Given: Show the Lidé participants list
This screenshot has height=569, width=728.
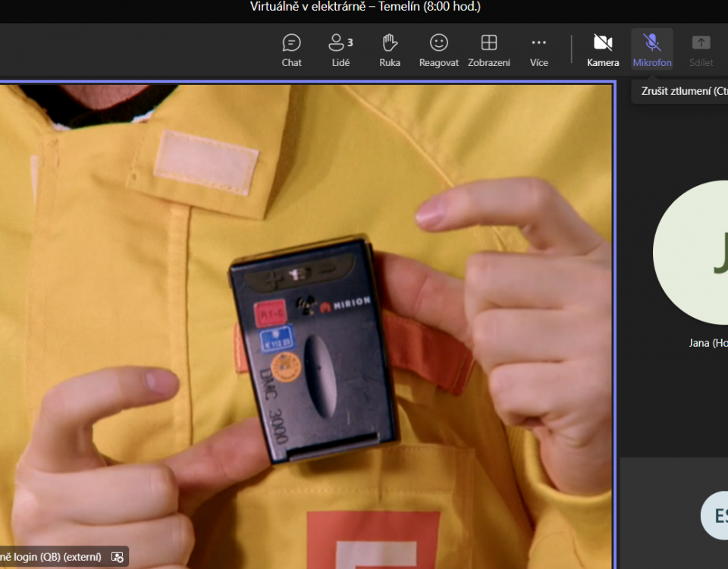Looking at the screenshot, I should pyautogui.click(x=340, y=50).
